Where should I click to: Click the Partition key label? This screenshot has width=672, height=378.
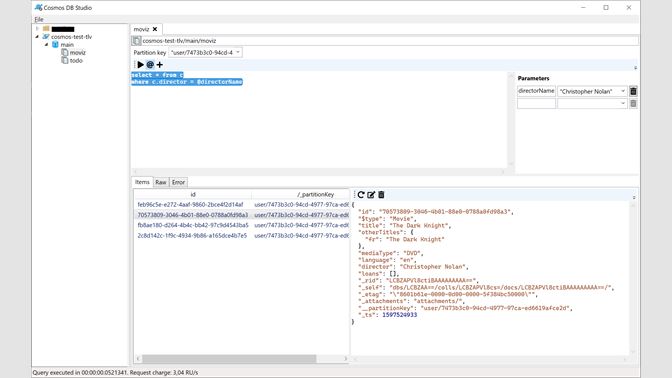pos(150,52)
